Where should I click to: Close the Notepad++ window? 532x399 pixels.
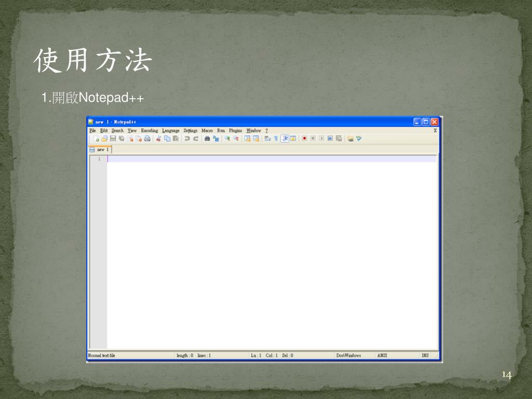coord(434,122)
